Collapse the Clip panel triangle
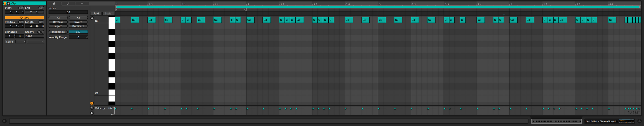This screenshot has height=126, width=644. 9,3
